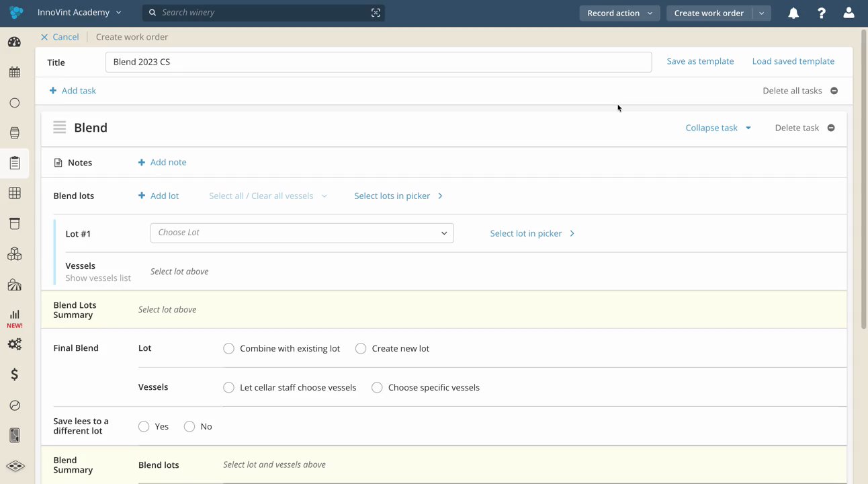The image size is (868, 484).
Task: Select 'Choose specific vessels' option
Action: [x=377, y=387]
